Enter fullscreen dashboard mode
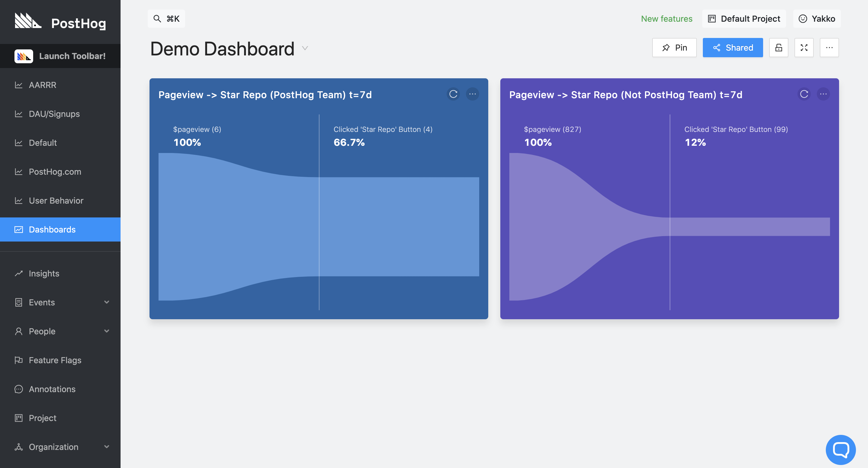The height and width of the screenshot is (468, 868). point(804,48)
